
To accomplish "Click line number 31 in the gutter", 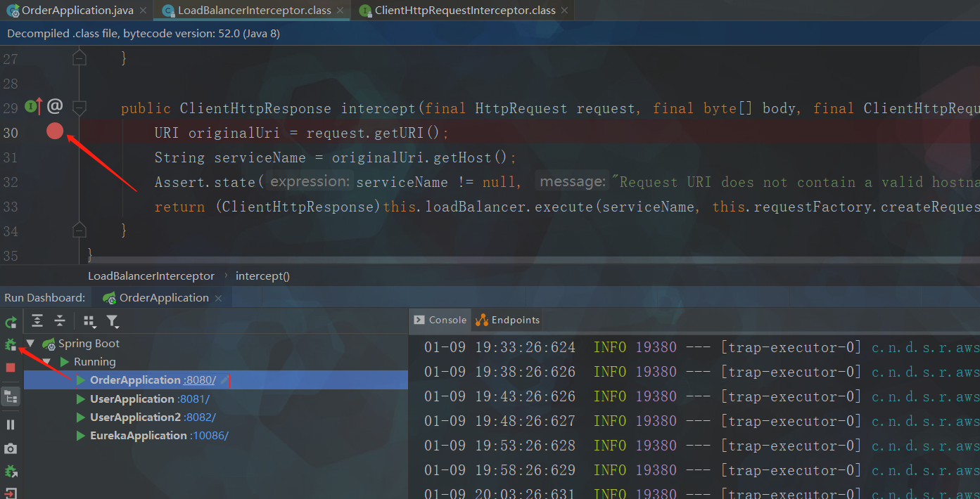I will [10, 157].
